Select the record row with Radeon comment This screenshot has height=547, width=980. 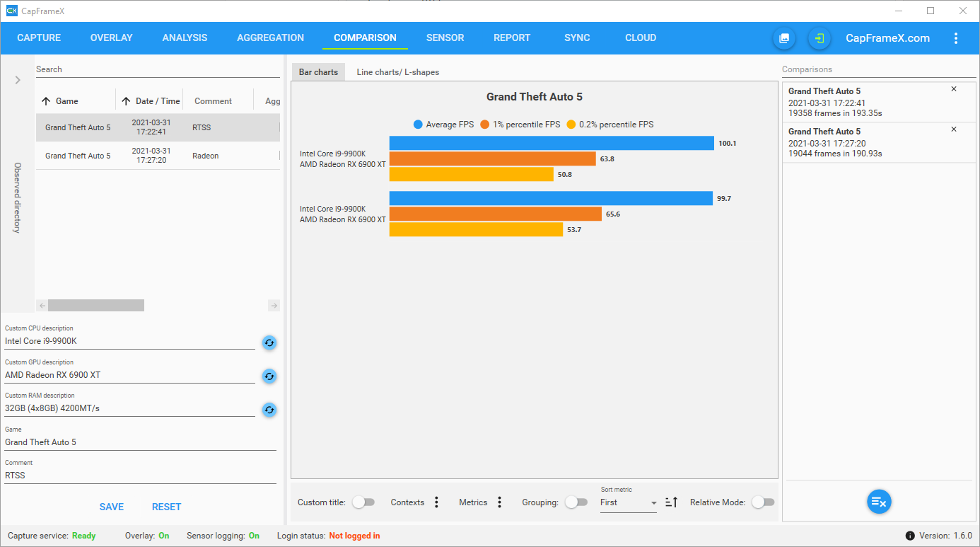click(x=158, y=156)
